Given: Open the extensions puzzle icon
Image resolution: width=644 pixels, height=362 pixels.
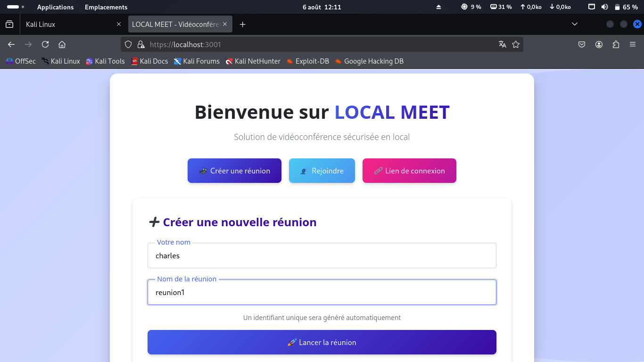Looking at the screenshot, I should [x=616, y=44].
